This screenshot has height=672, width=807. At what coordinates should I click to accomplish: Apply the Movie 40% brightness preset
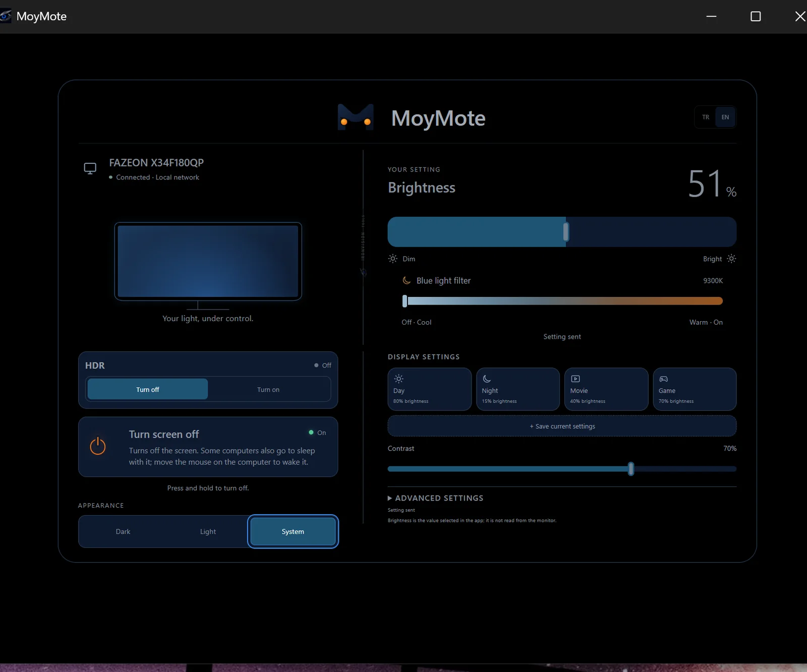[x=606, y=389]
